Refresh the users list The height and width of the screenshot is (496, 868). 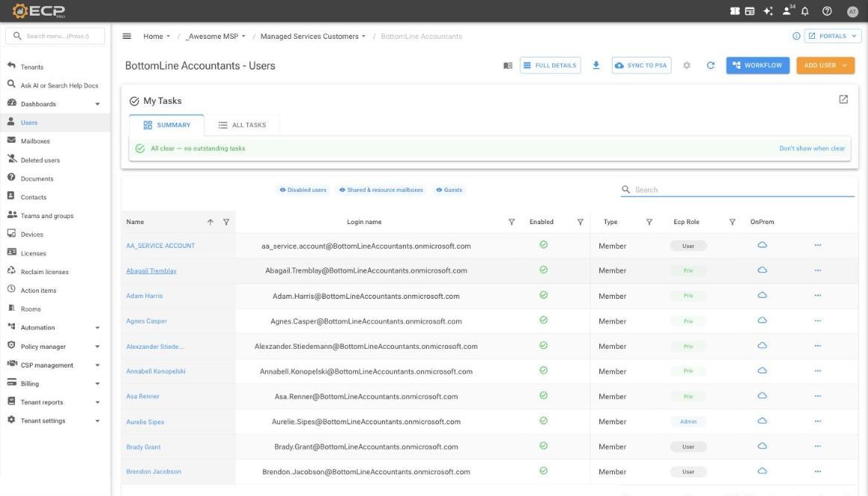[711, 66]
